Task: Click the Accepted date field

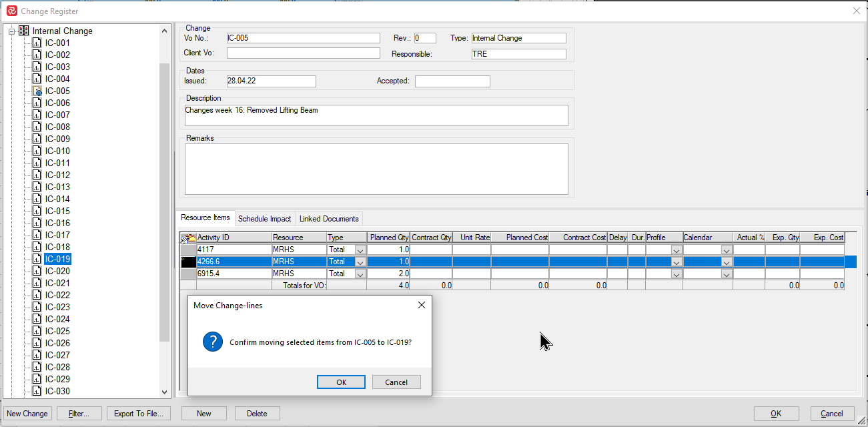Action: click(x=452, y=81)
